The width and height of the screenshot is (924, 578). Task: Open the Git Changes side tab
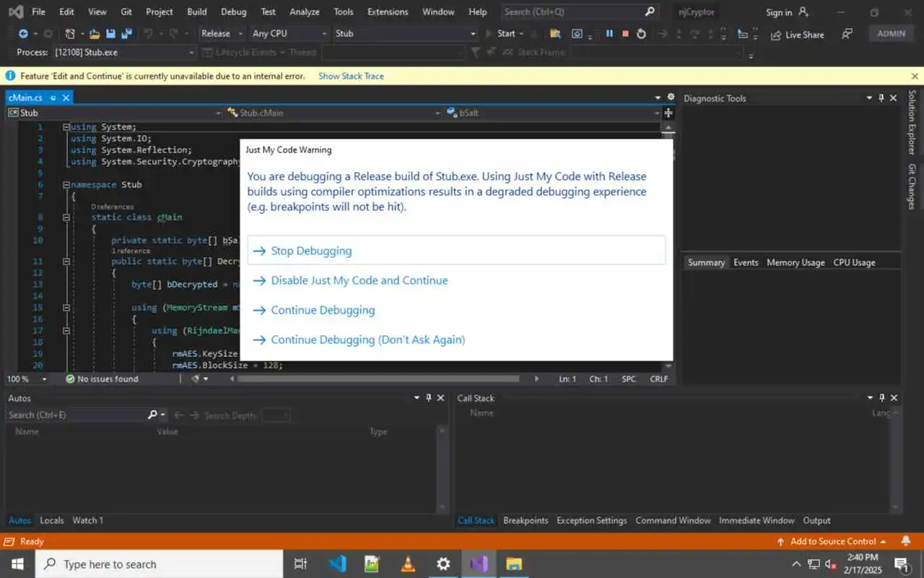coord(912,186)
